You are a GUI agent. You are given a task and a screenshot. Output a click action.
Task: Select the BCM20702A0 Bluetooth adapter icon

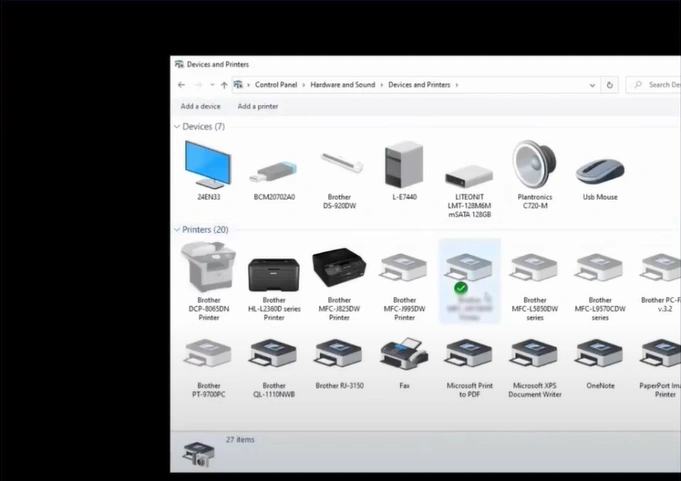(274, 170)
